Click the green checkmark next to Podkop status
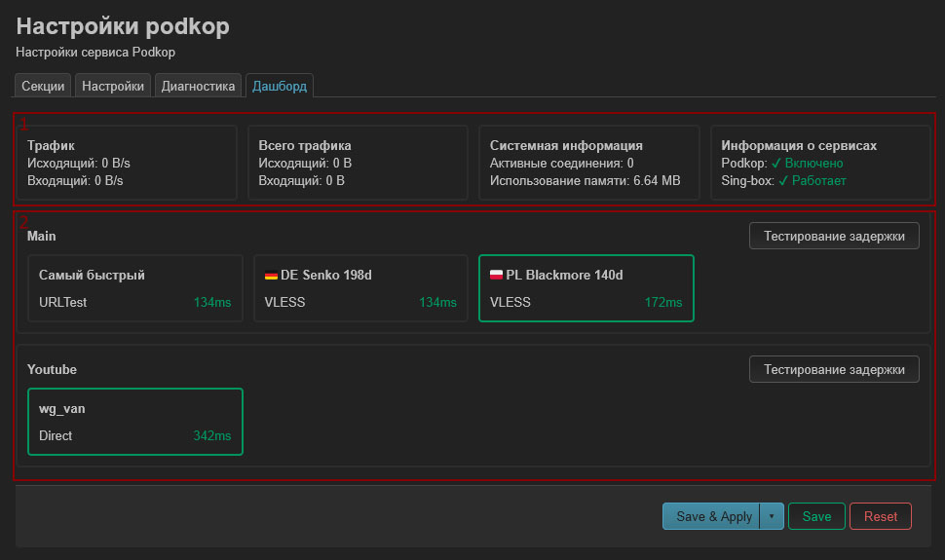 pos(776,164)
